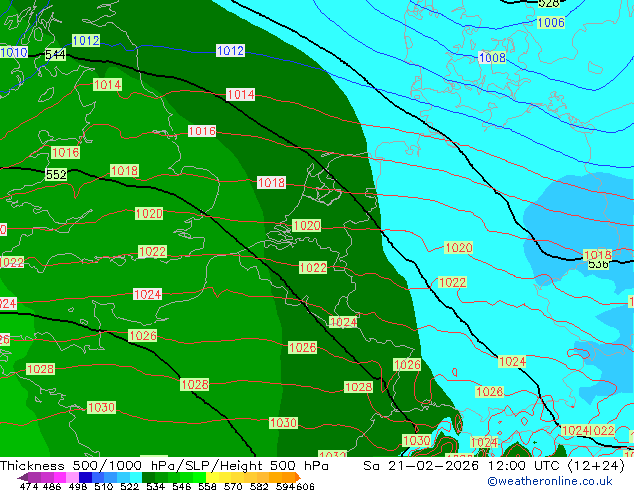Click the orange arrow tip ending the legend
This screenshot has height=490, width=634.
point(298,477)
